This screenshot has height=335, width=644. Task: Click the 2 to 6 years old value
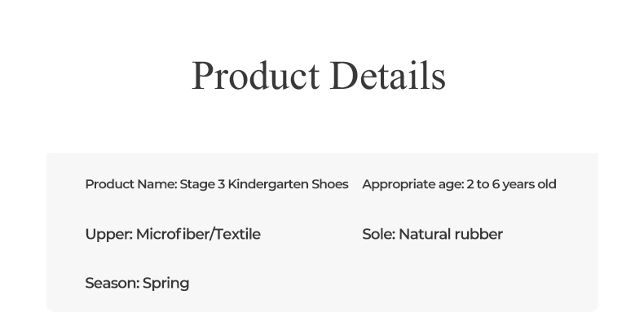[511, 184]
